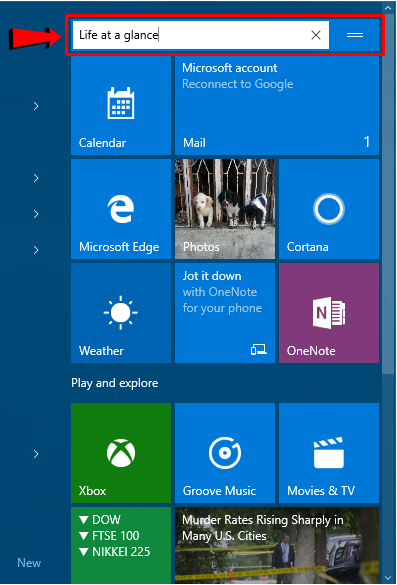Click the New label in the sidebar
The image size is (397, 585).
[29, 563]
